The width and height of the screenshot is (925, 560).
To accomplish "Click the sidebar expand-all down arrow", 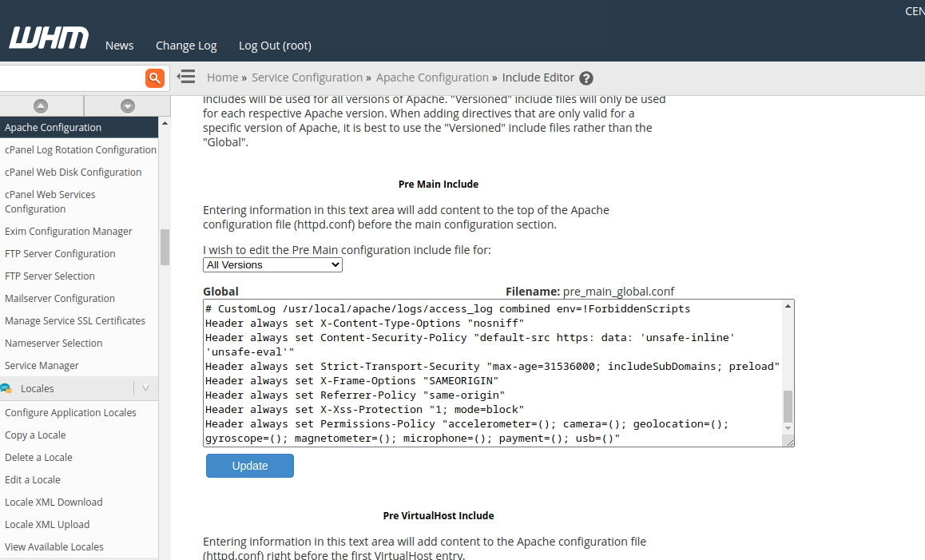I will [x=127, y=105].
